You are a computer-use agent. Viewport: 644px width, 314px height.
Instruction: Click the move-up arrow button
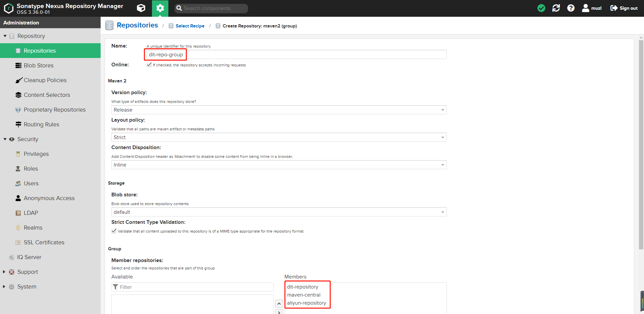click(x=279, y=304)
